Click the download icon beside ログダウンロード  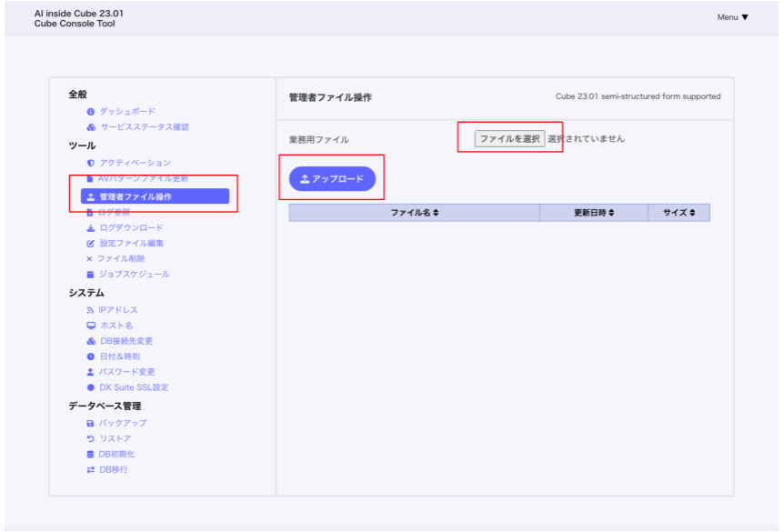click(x=91, y=228)
